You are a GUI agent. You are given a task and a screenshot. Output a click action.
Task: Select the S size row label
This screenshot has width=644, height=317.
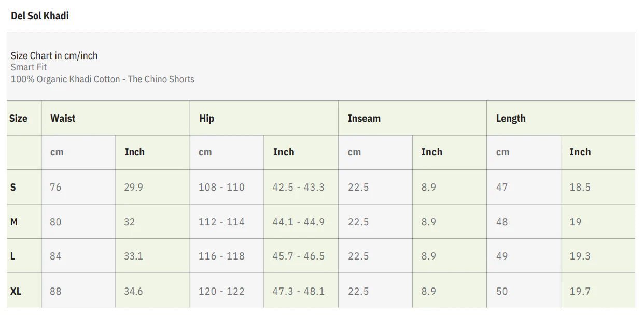[13, 187]
